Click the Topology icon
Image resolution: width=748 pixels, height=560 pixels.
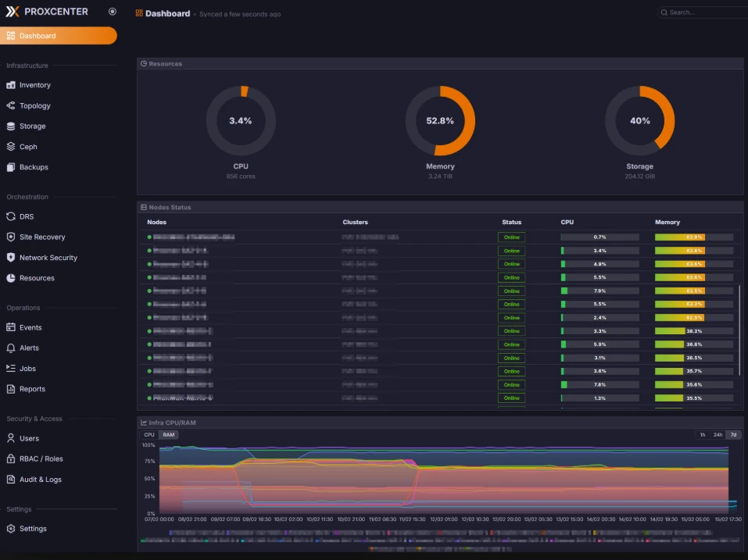point(11,105)
